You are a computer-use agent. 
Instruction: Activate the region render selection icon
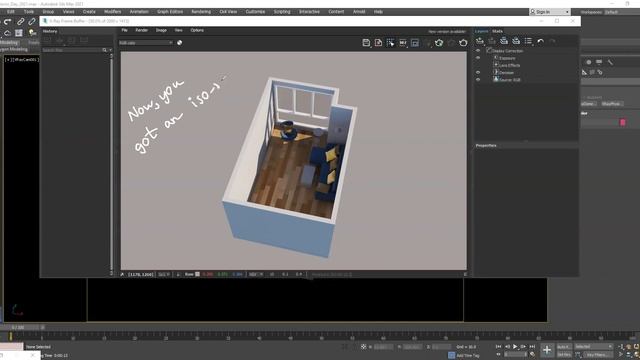(391, 42)
